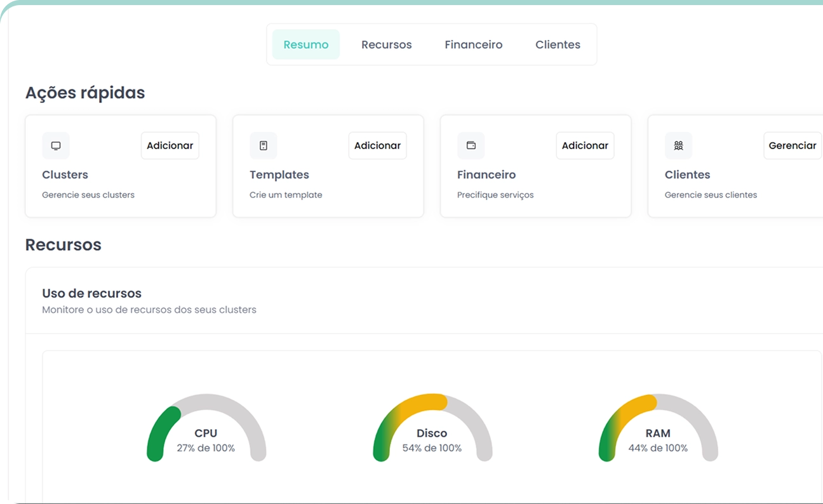Click the Disco usage gauge
The height and width of the screenshot is (504, 823).
point(432,427)
